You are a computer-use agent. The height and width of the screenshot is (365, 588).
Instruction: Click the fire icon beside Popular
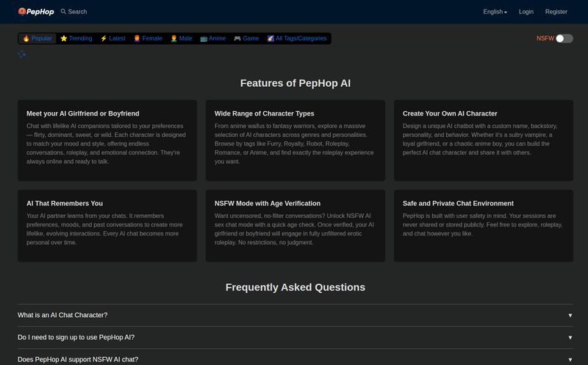point(26,38)
